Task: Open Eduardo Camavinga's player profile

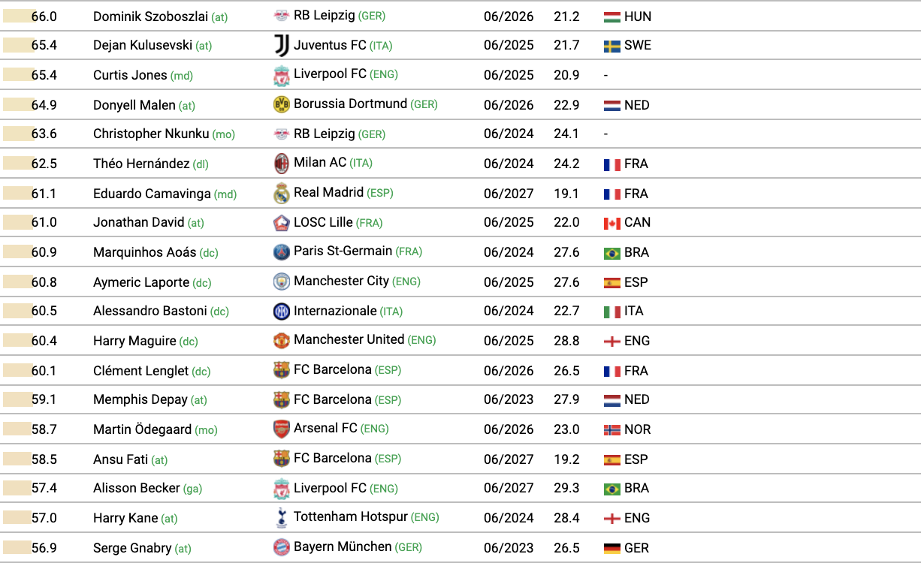Action: pos(152,194)
